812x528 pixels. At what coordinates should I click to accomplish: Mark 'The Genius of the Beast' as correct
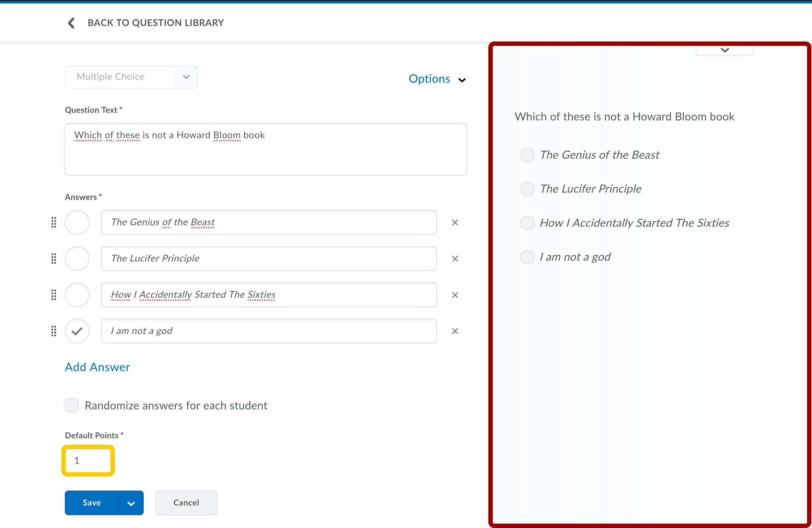pyautogui.click(x=77, y=223)
